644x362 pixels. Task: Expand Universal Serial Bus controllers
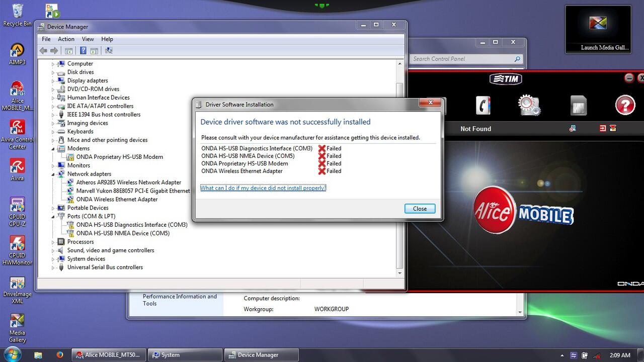tap(53, 267)
